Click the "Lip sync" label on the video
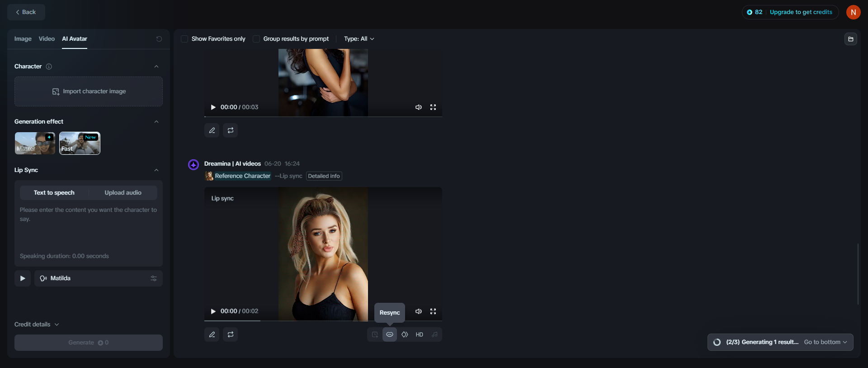 tap(222, 198)
